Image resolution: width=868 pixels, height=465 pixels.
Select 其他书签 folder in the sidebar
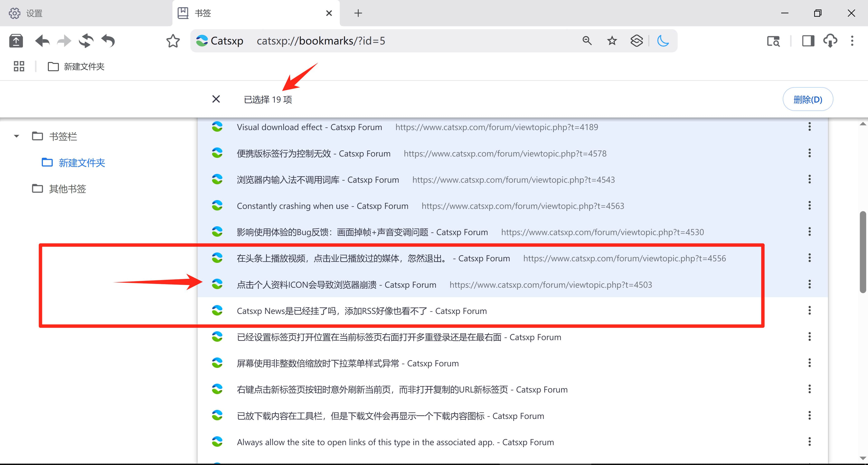point(59,189)
